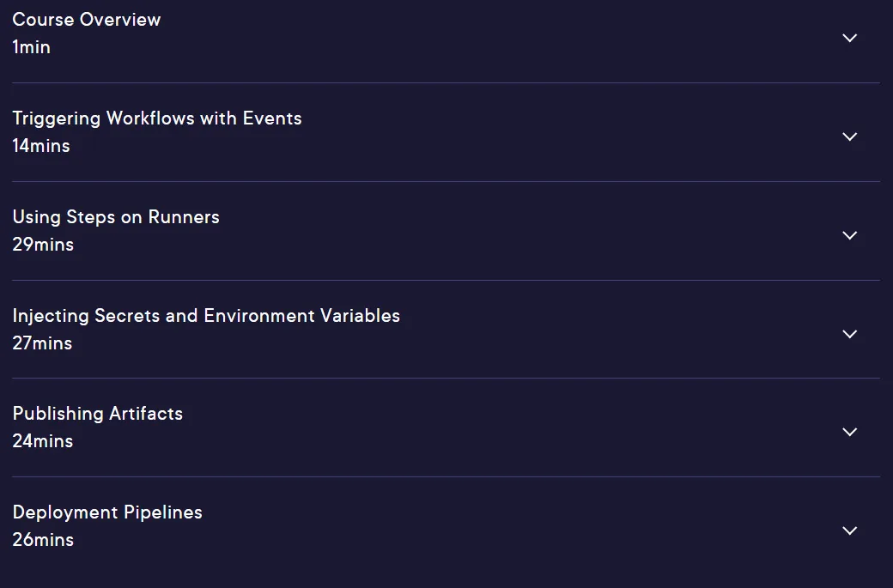Click the Using Steps on Runners heading
Viewport: 893px width, 588px height.
coord(116,217)
